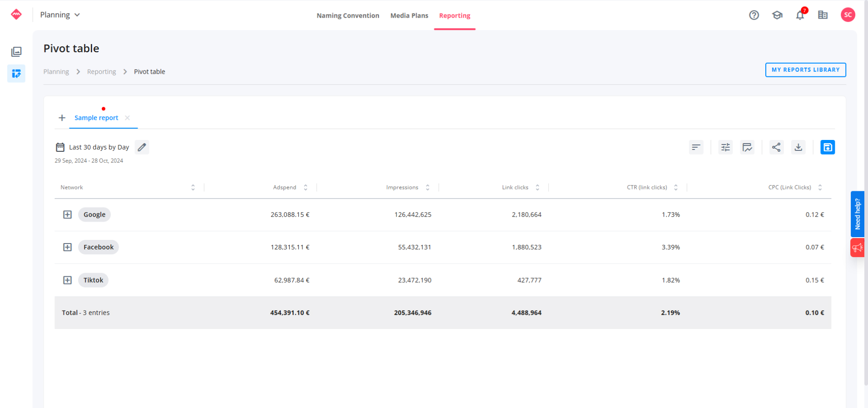Go to the Naming Convention tab
This screenshot has width=868, height=408.
(347, 15)
